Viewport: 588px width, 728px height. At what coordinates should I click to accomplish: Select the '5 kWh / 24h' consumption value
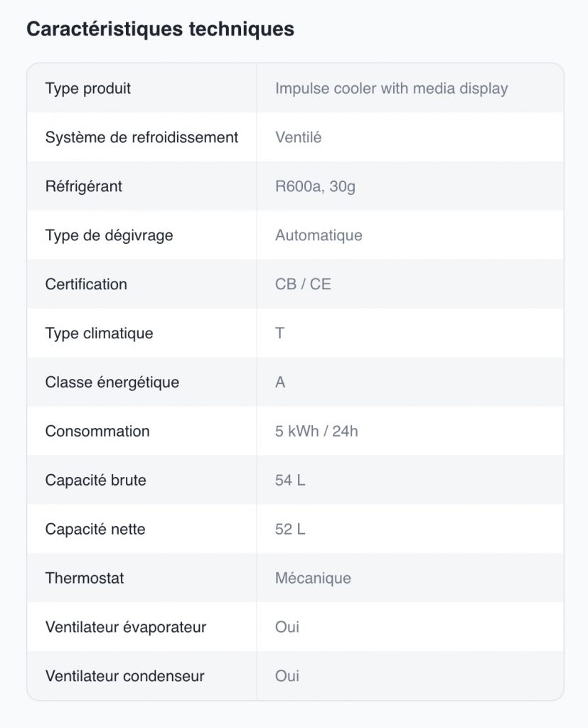pos(316,432)
